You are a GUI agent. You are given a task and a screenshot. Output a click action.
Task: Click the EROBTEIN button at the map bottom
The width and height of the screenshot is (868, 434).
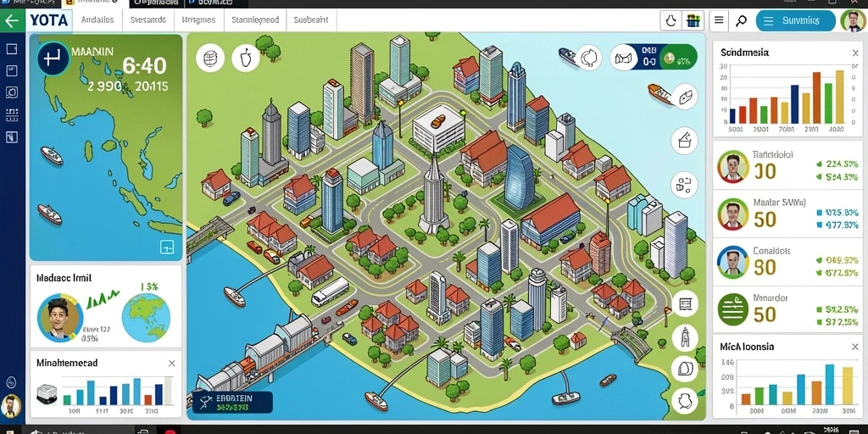[232, 403]
